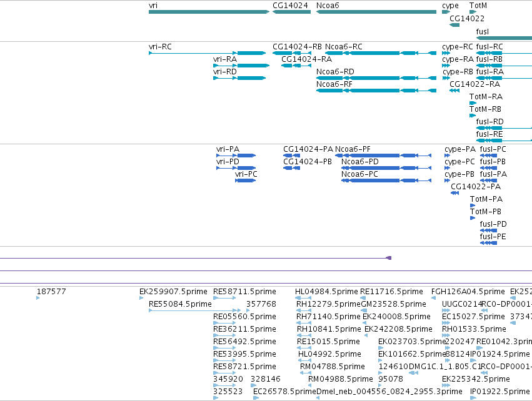The height and width of the screenshot is (401, 532).
Task: Click the GM23528.5prime EST label
Action: (394, 304)
